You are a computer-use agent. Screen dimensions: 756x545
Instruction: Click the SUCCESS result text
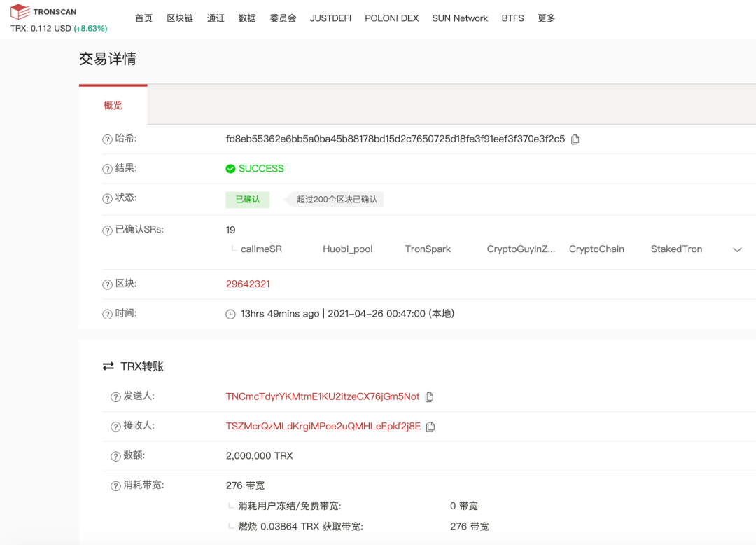261,168
